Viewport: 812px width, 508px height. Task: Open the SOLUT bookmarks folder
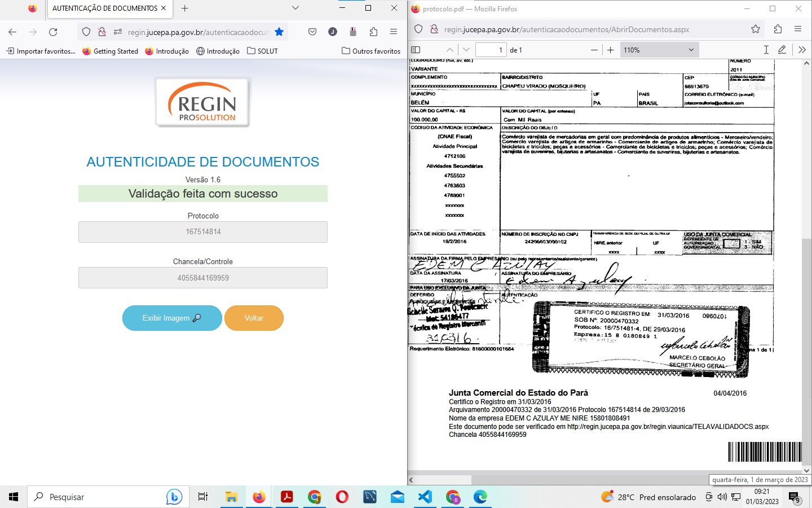262,51
